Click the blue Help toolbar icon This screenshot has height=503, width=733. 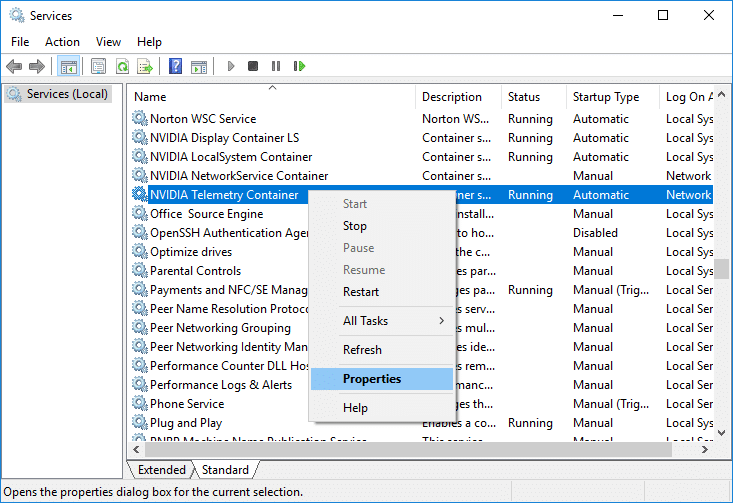coord(175,67)
